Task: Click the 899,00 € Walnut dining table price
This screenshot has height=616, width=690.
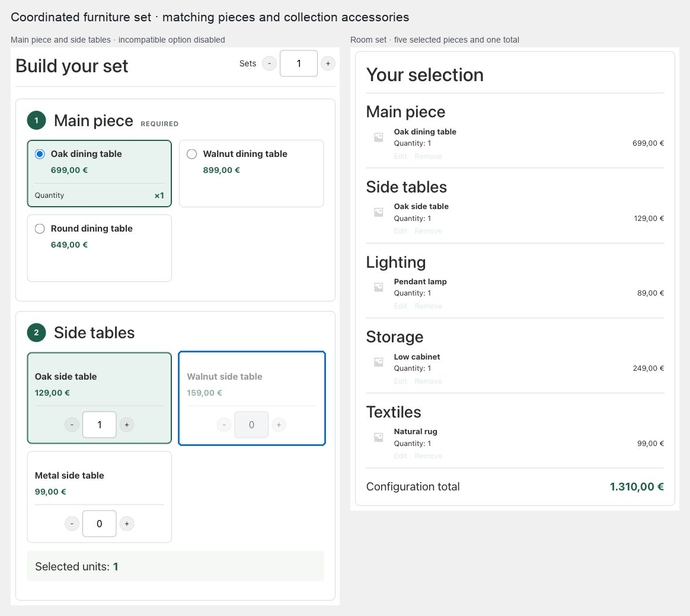Action: click(x=221, y=170)
